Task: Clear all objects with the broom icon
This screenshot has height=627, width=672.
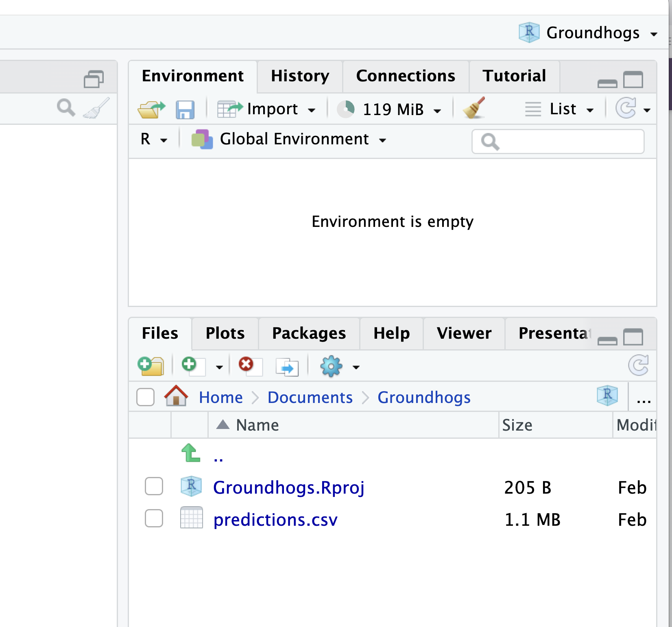Action: pos(474,109)
